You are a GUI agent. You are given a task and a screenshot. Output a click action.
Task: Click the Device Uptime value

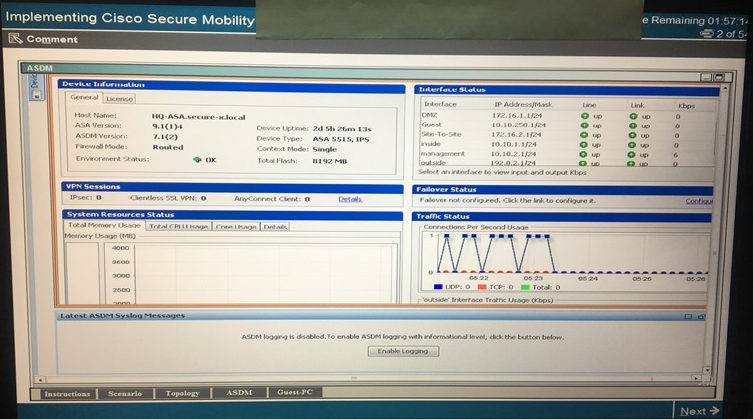342,129
